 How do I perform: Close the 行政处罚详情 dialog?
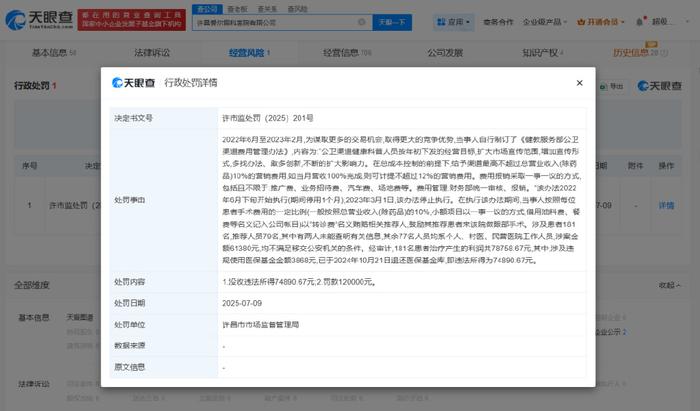[579, 83]
